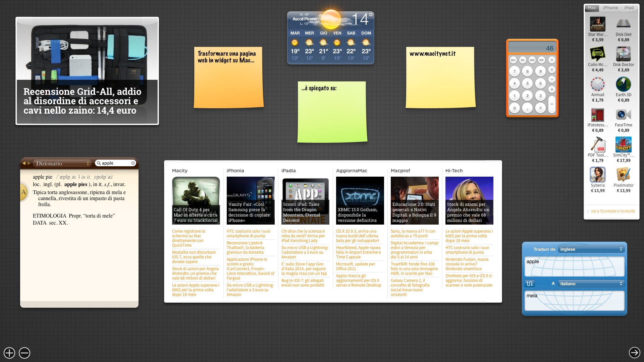Open the SimCity app icon
The width and height of the screenshot is (644, 362).
coord(623,145)
